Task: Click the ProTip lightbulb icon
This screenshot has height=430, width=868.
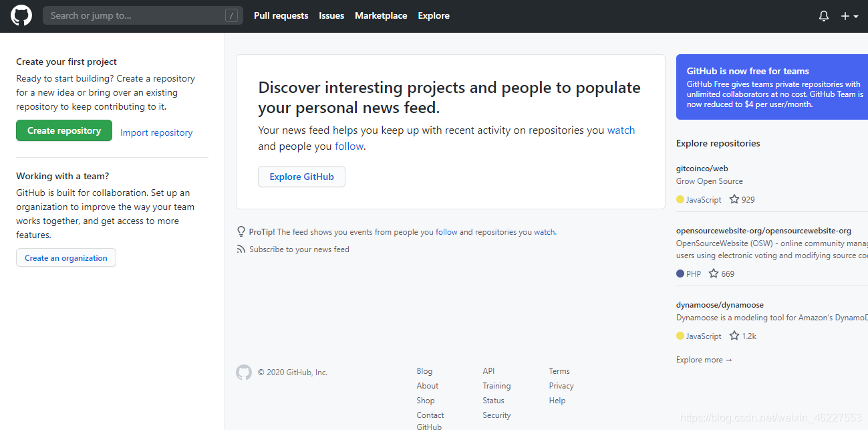Action: (241, 231)
